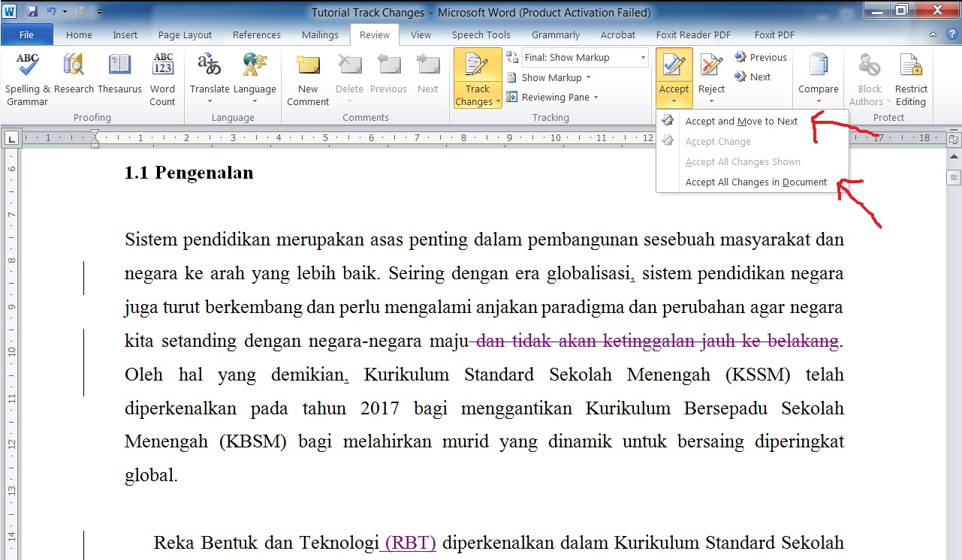Expand the Reject button dropdown
The height and width of the screenshot is (560, 962).
point(711,102)
